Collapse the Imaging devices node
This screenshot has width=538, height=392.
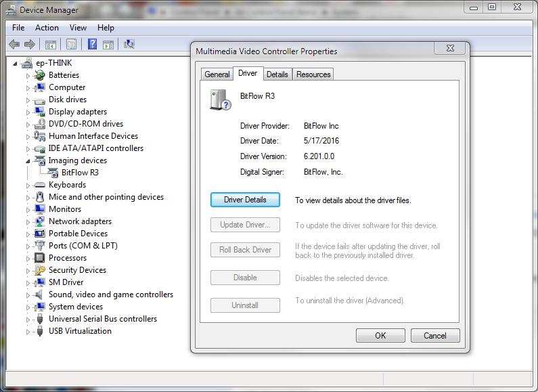coord(28,160)
